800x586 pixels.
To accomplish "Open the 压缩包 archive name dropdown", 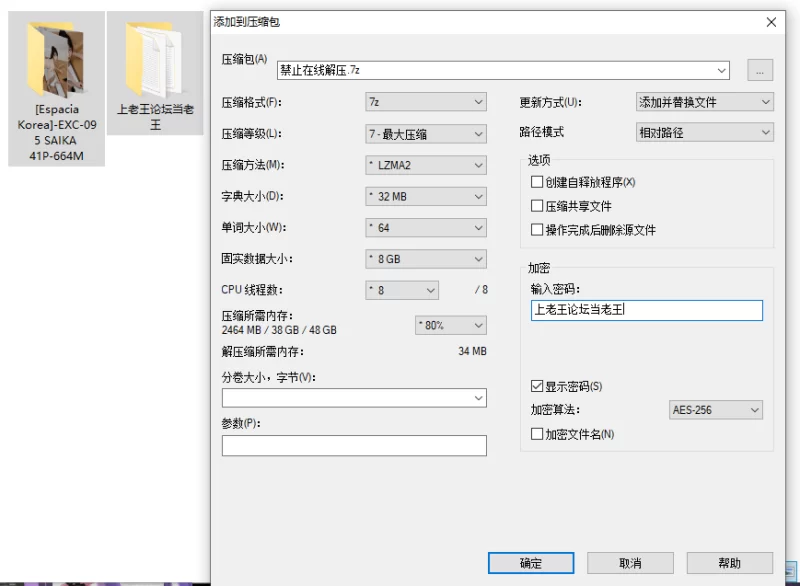I will [x=721, y=70].
